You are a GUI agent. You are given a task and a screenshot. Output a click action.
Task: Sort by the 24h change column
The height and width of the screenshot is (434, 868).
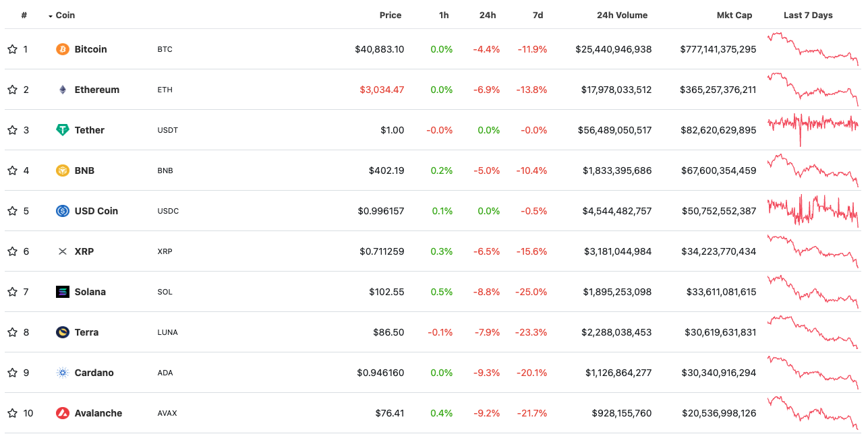coord(488,15)
